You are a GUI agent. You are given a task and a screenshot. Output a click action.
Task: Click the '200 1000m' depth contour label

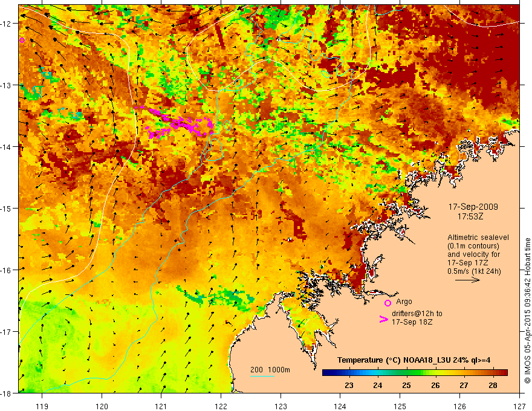(270, 370)
